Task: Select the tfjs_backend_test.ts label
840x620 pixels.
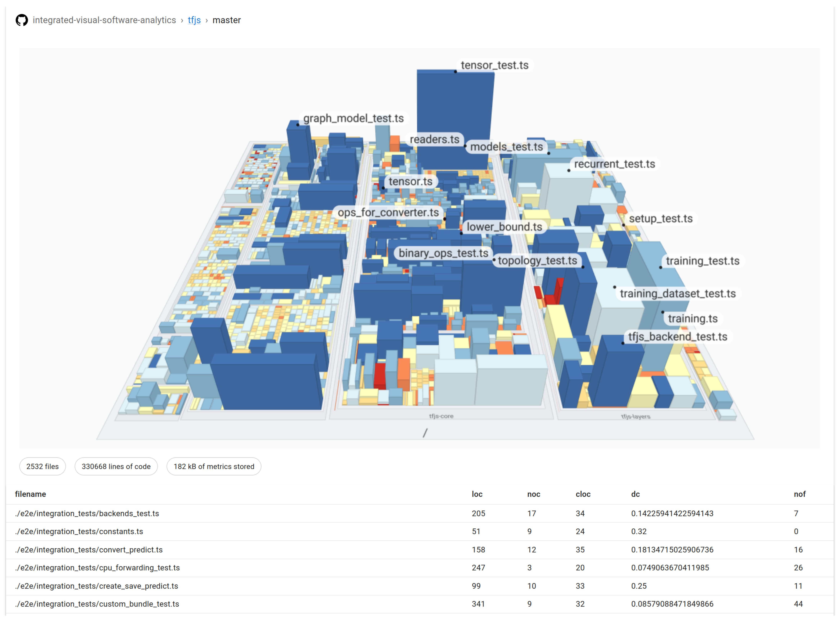Action: point(678,337)
